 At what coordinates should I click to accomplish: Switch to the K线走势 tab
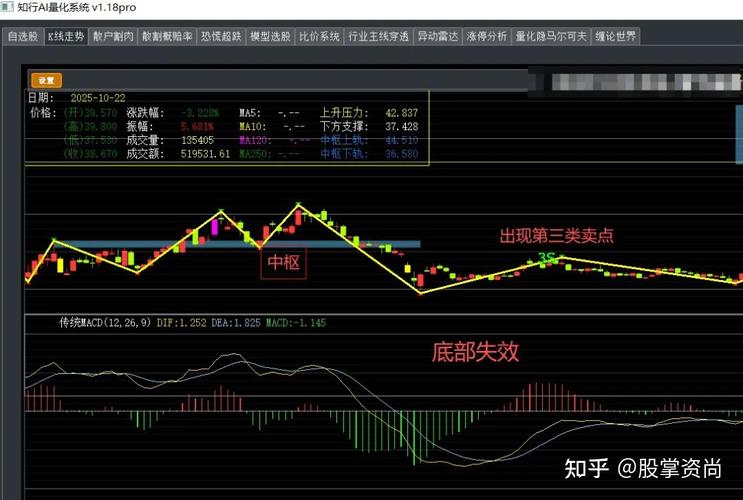66,36
